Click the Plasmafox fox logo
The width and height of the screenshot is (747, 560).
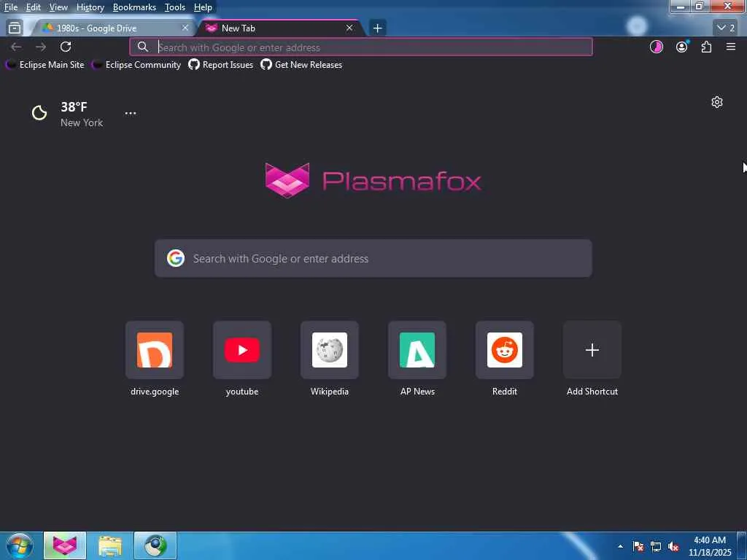pos(287,181)
